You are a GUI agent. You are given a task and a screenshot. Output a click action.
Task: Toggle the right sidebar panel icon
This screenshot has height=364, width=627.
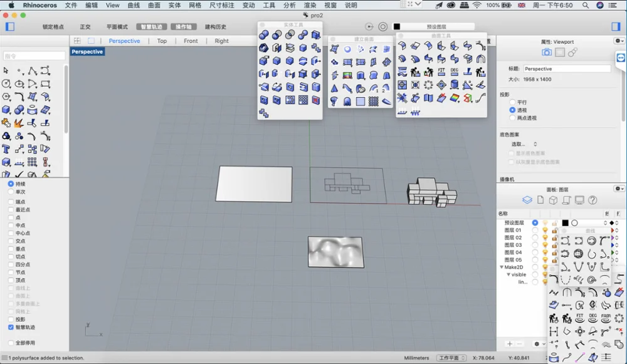coord(616,27)
